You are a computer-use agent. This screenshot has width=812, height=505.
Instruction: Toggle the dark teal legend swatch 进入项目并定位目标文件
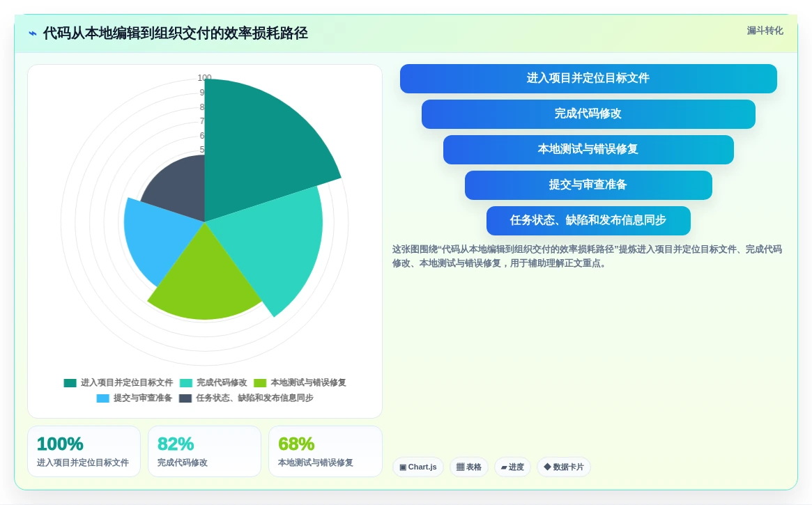click(x=70, y=383)
